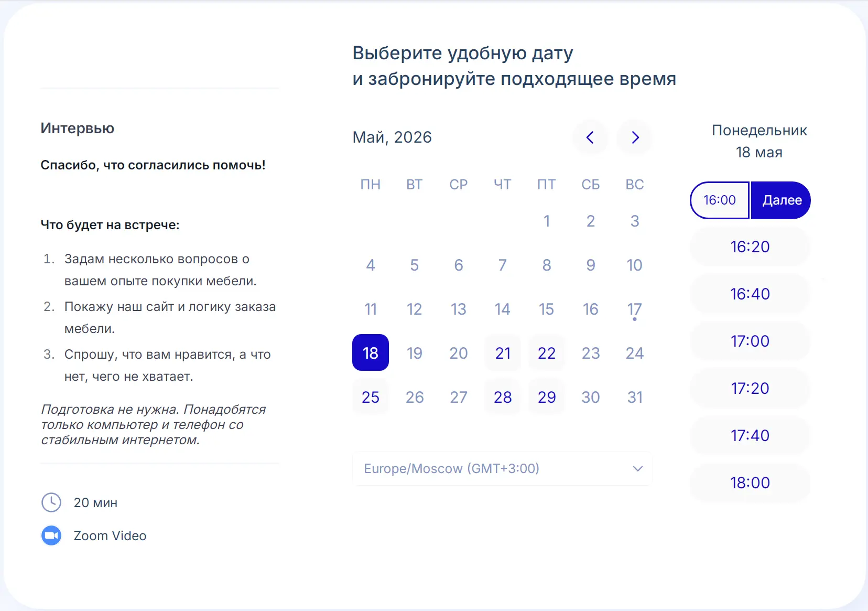Click the ПН weekday header
This screenshot has width=868, height=611.
tap(371, 185)
